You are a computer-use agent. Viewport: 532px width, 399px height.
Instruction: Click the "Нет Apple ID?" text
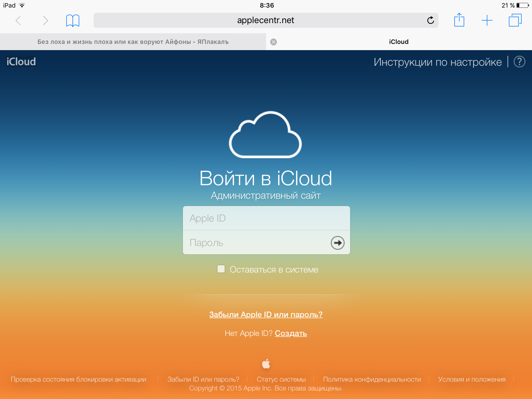point(249,333)
